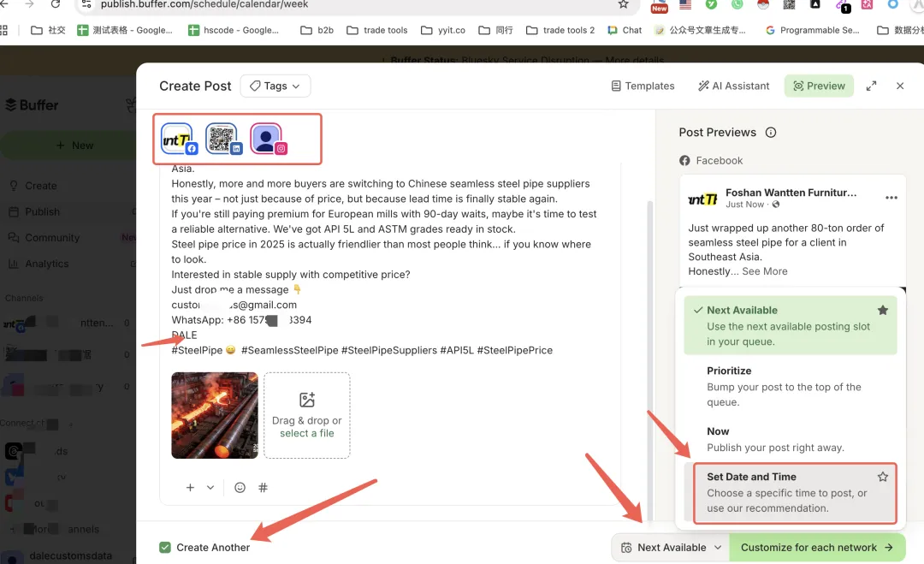Choose the Prioritize option

pyautogui.click(x=791, y=386)
